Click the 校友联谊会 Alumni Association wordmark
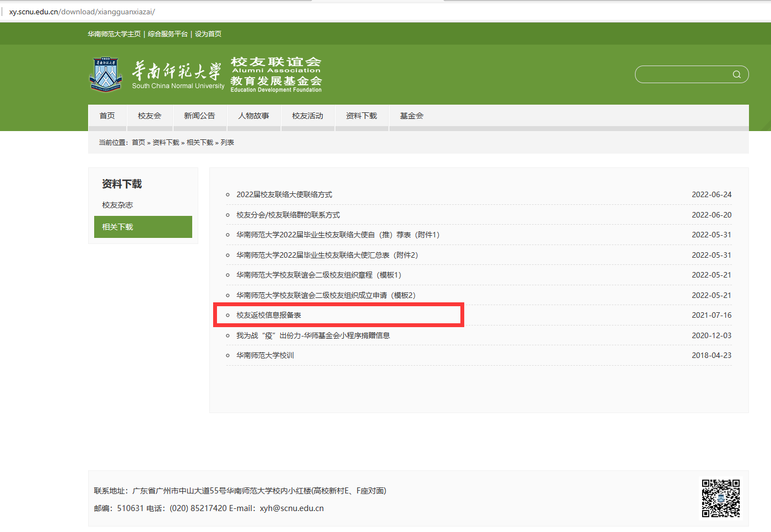Screen dimensions: 771x532 (275, 65)
